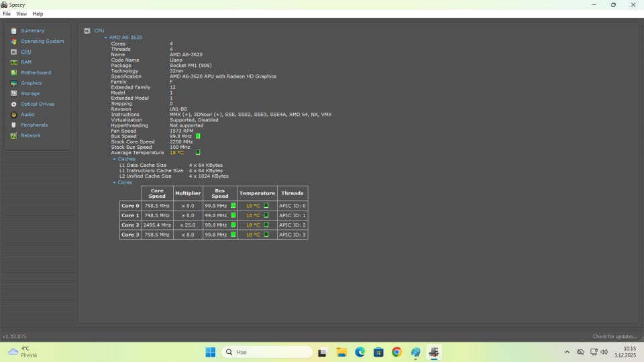The height and width of the screenshot is (362, 644).
Task: Go to Operating System section
Action: [42, 41]
